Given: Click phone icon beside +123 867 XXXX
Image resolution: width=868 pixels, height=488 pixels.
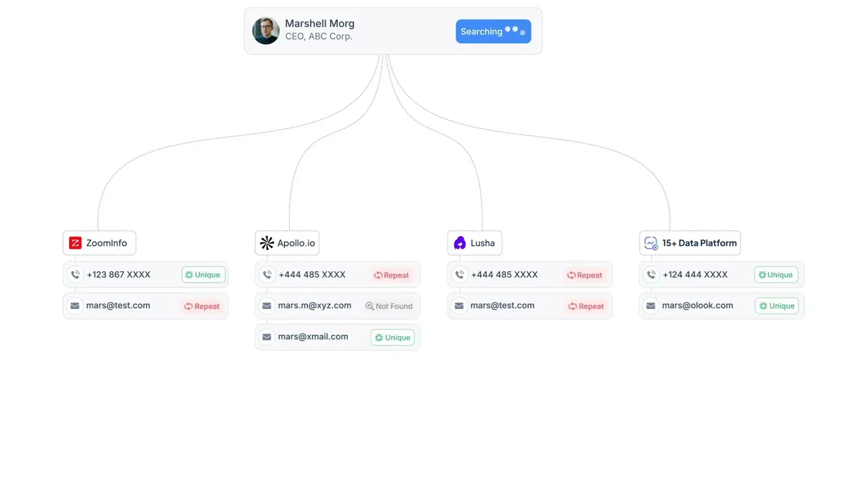Looking at the screenshot, I should point(75,274).
